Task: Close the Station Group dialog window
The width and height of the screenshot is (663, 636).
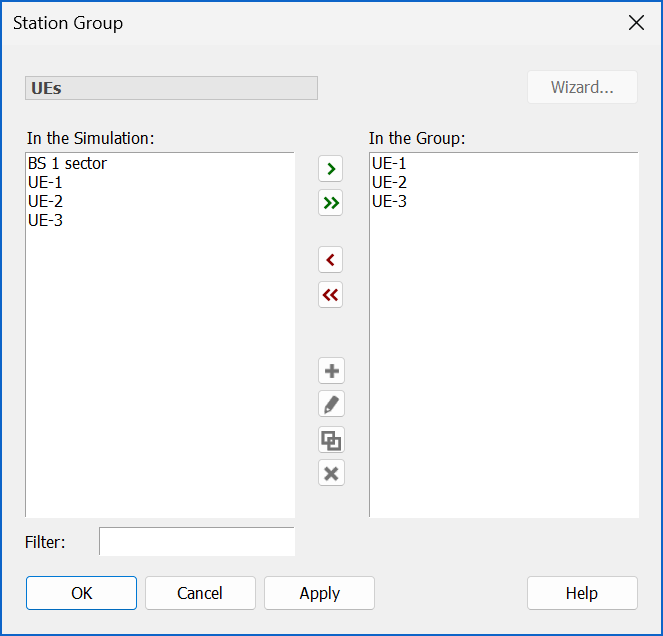Action: click(x=636, y=23)
